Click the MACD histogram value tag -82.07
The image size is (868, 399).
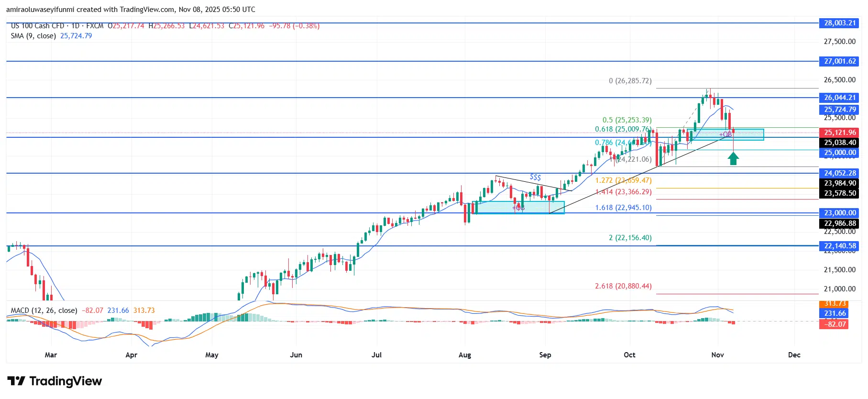point(834,324)
